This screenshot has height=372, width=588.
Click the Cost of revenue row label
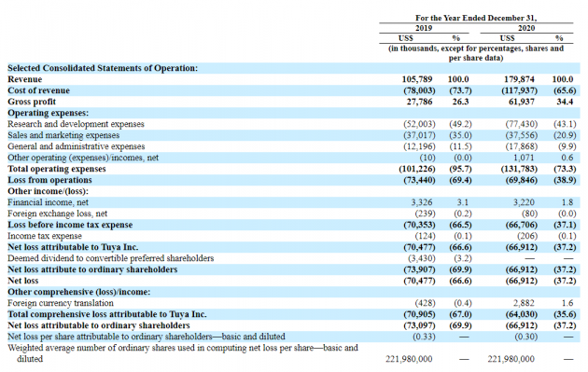coord(38,90)
